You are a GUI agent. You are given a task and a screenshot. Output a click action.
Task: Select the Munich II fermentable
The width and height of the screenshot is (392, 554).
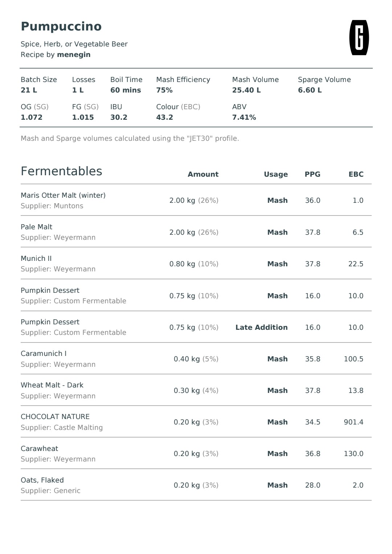coord(36,259)
